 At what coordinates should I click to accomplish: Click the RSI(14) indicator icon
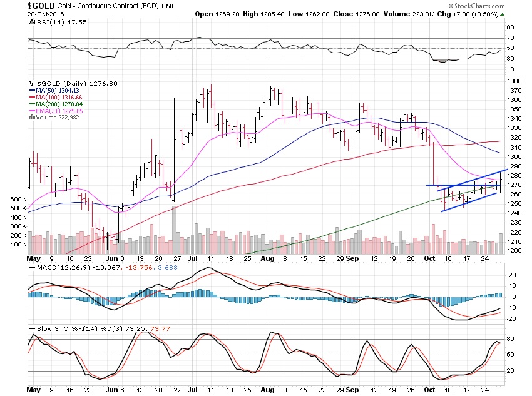click(32, 22)
